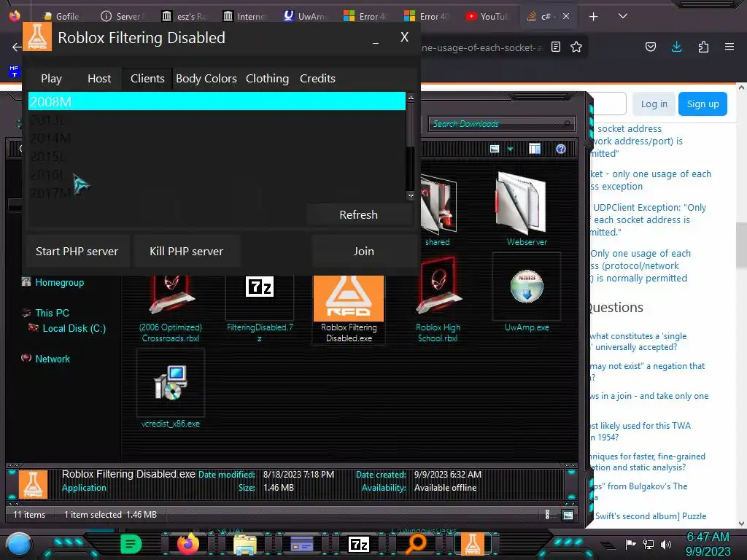This screenshot has width=747, height=560.
Task: Click the Log in button on the webpage
Action: click(x=654, y=104)
